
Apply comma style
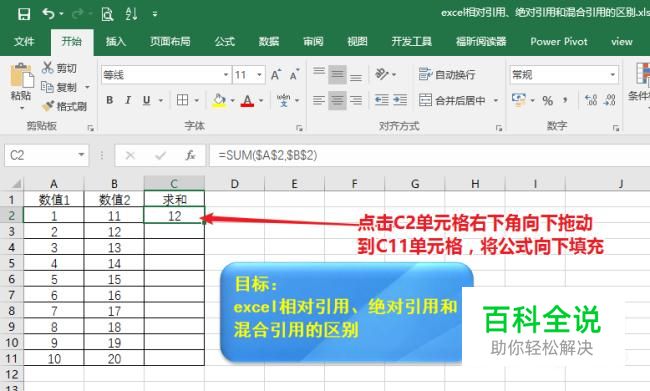(x=565, y=100)
